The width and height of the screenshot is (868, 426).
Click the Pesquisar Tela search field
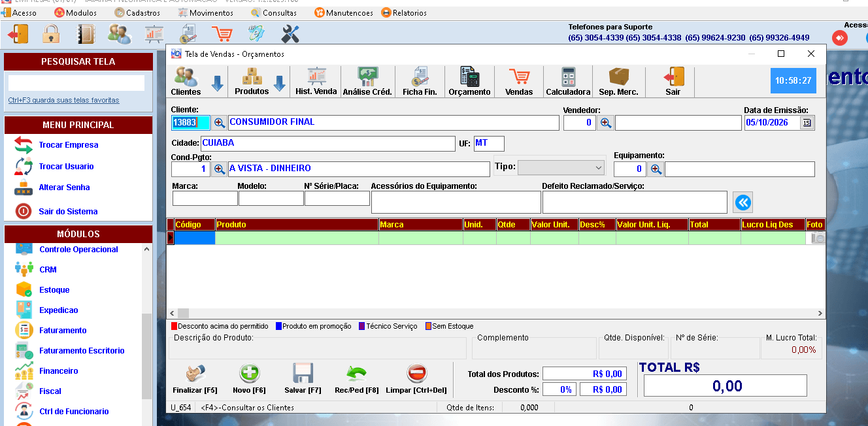click(x=76, y=83)
